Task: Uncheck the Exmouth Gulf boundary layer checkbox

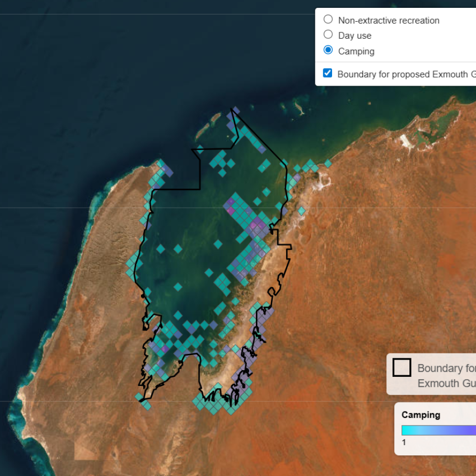Action: coord(327,73)
